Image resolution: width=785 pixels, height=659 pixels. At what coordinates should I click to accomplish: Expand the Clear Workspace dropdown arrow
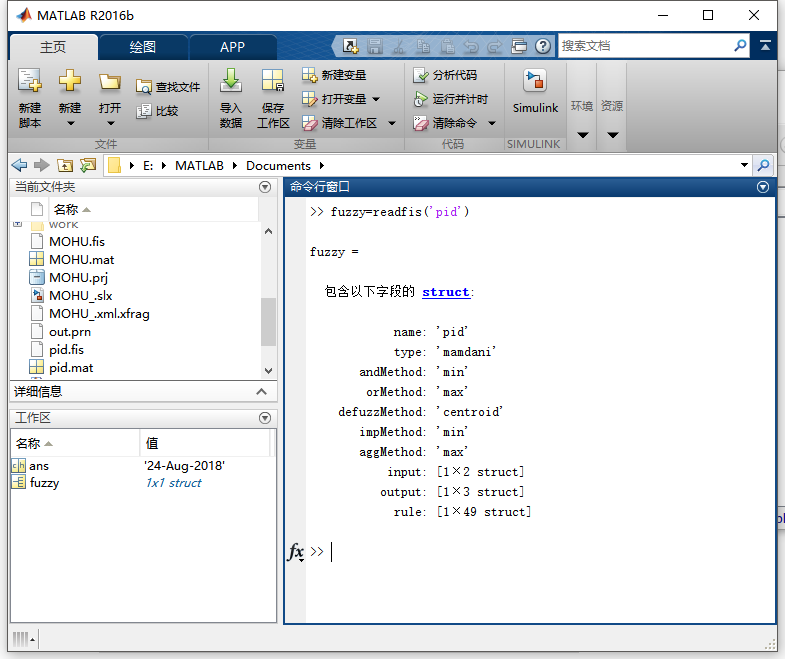tap(392, 123)
